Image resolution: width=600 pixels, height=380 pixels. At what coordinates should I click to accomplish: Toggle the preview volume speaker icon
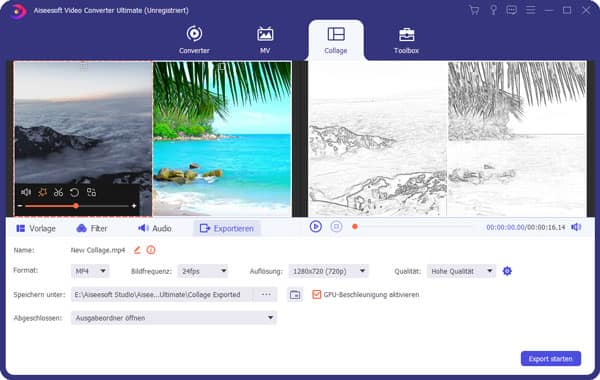[576, 227]
